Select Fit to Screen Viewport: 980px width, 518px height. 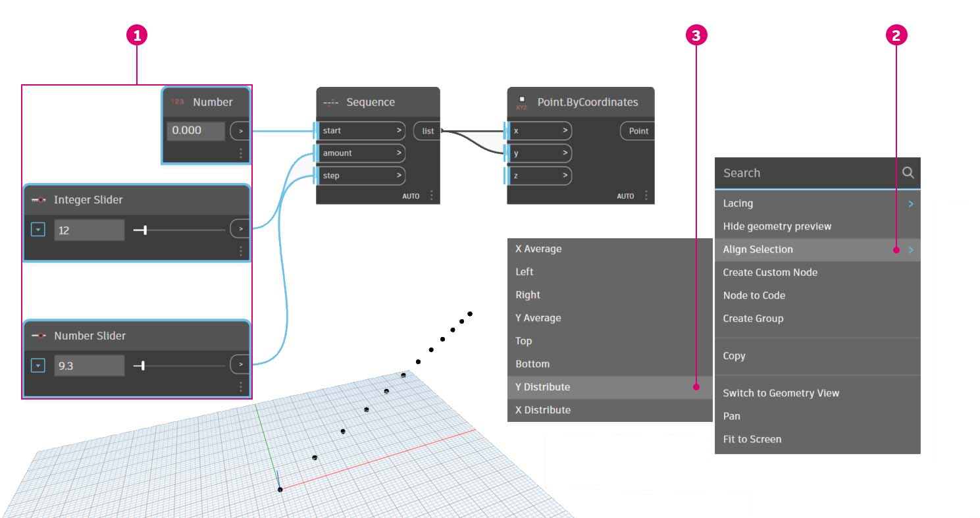click(817, 439)
